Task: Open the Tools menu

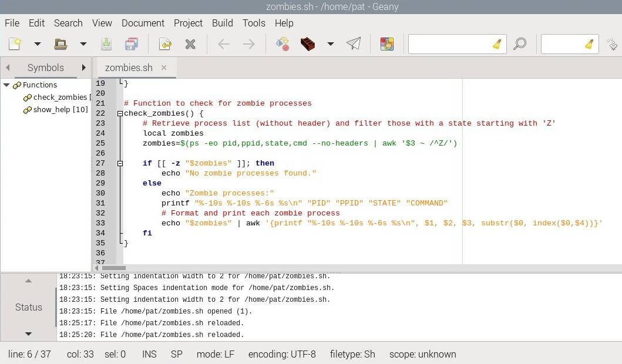Action: coord(254,23)
